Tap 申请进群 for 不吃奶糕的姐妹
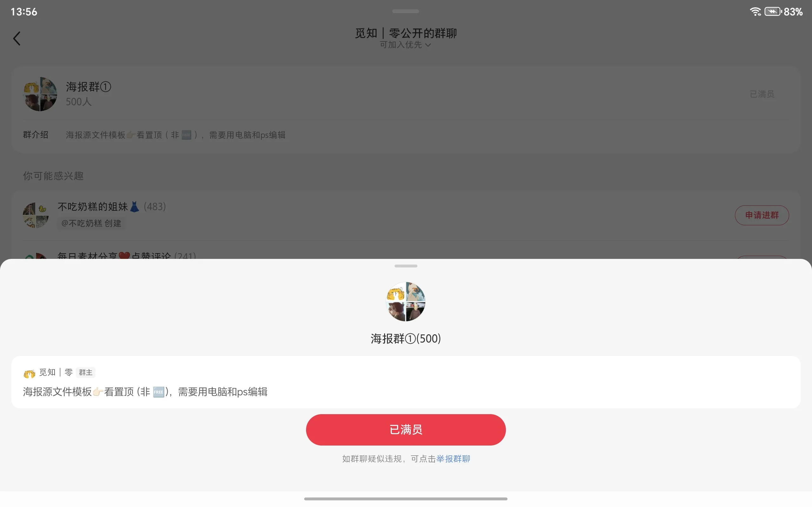The height and width of the screenshot is (507, 812). click(762, 215)
